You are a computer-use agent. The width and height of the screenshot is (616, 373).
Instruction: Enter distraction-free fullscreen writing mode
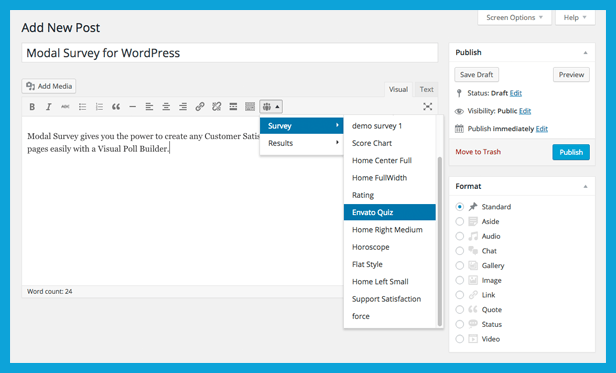point(427,107)
